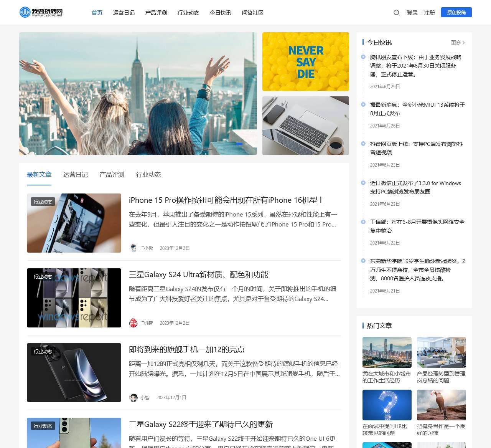Click 行业动态 tag on iPhone article
Image resolution: width=491 pixels, height=448 pixels.
pyautogui.click(x=43, y=202)
